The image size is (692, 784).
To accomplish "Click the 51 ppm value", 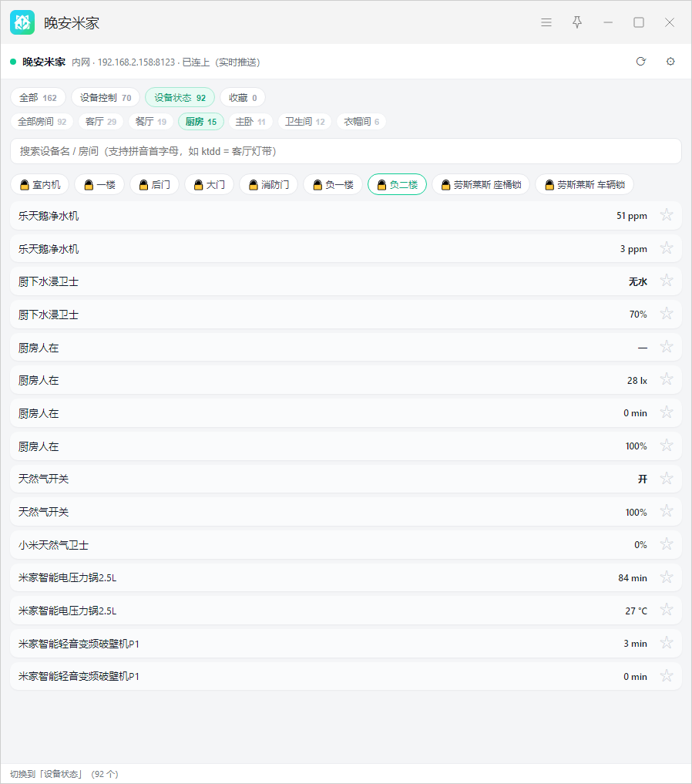I will pos(632,216).
